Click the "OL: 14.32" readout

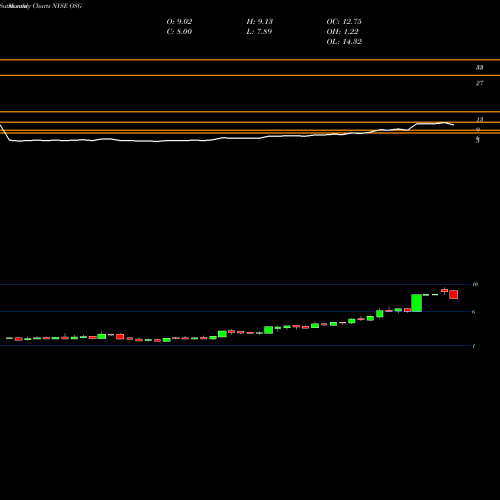click(344, 42)
